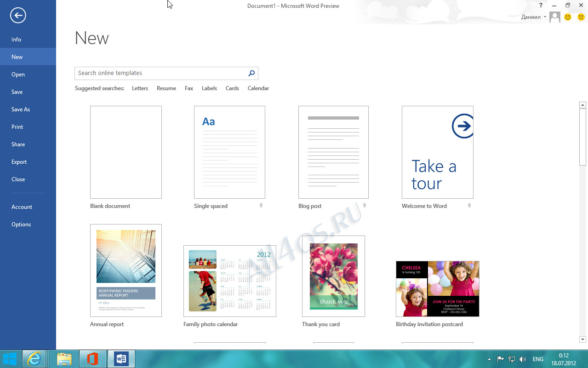Click the Blank document label
588x368 pixels.
110,206
